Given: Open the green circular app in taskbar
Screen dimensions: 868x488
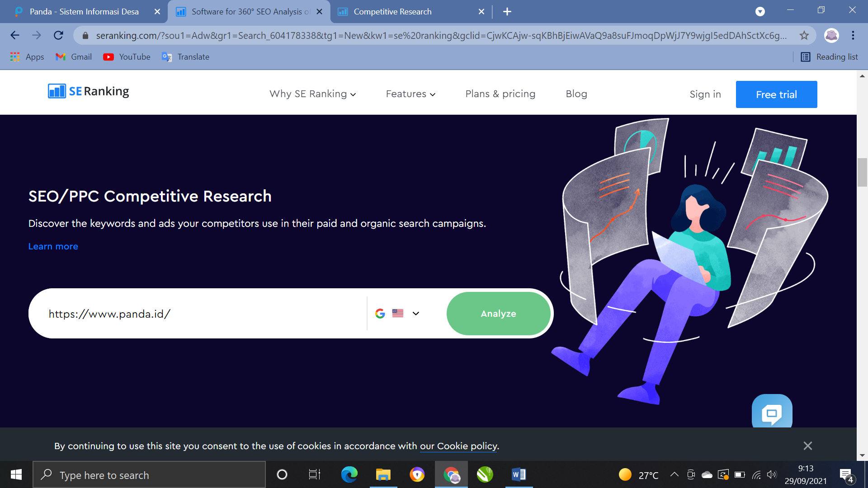Looking at the screenshot, I should point(485,475).
